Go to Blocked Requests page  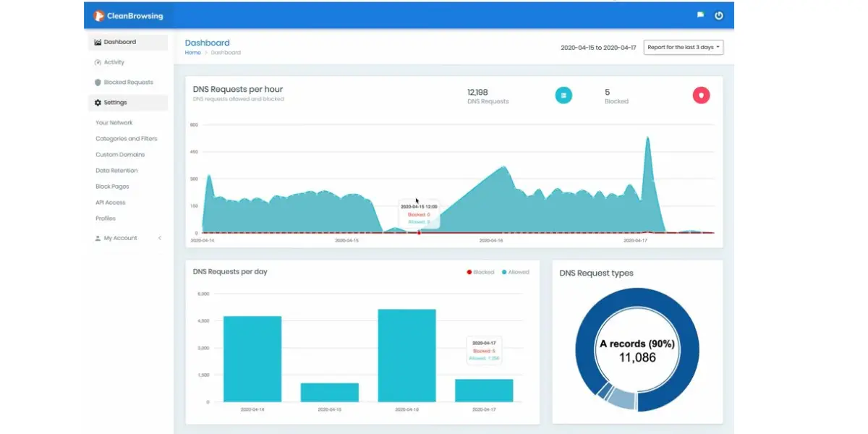(128, 82)
